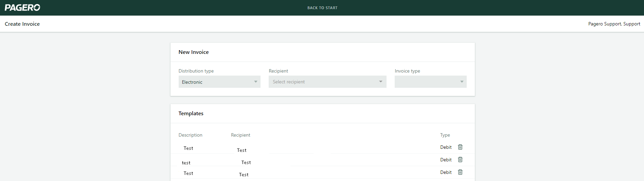Click the Invoice type dropdown arrow

[x=462, y=82]
